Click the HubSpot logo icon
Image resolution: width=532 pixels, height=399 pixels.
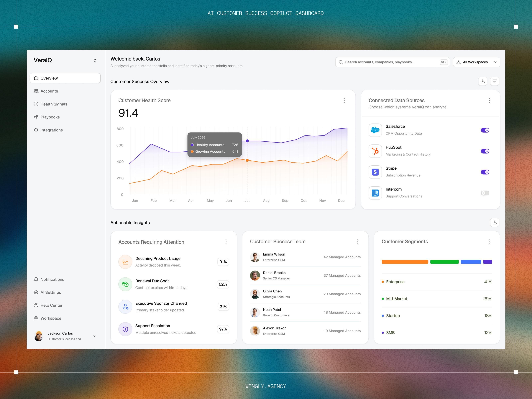click(x=375, y=151)
